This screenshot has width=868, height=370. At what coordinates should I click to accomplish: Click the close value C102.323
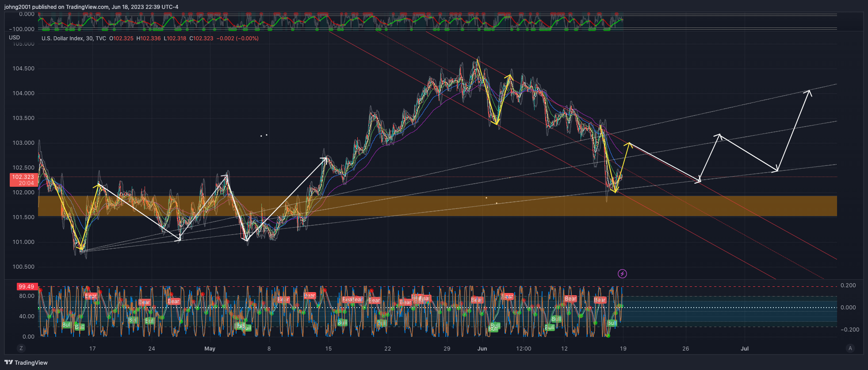[201, 39]
